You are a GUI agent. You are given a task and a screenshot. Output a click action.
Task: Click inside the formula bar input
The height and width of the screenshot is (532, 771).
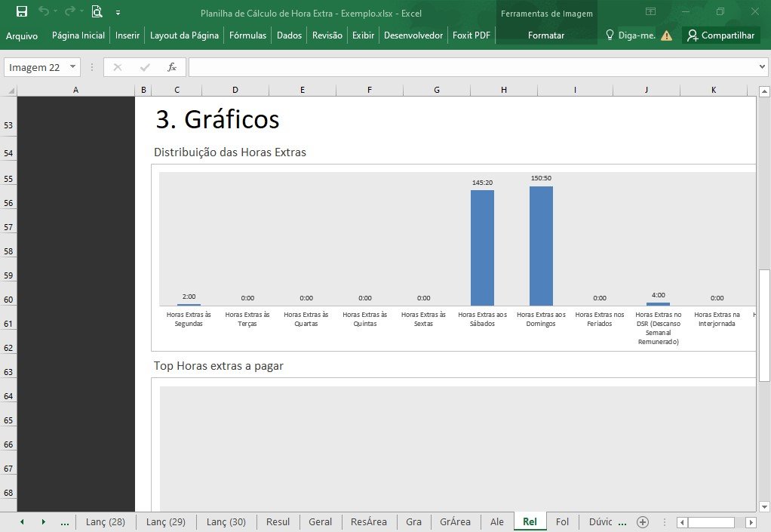[x=472, y=67]
